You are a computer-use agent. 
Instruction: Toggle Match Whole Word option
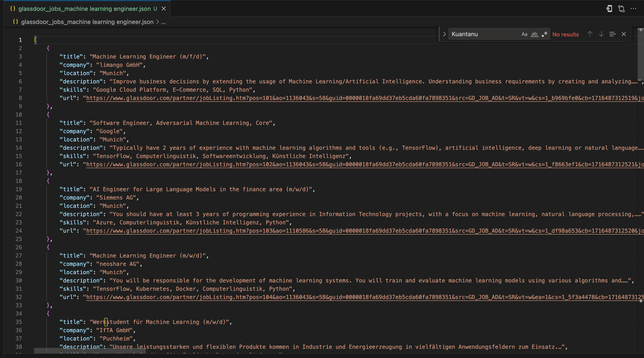pos(535,34)
